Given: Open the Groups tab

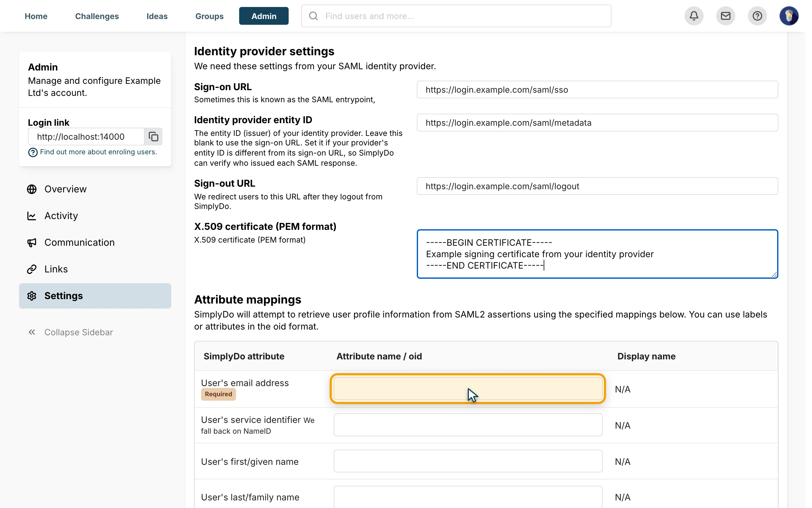Looking at the screenshot, I should click(209, 16).
